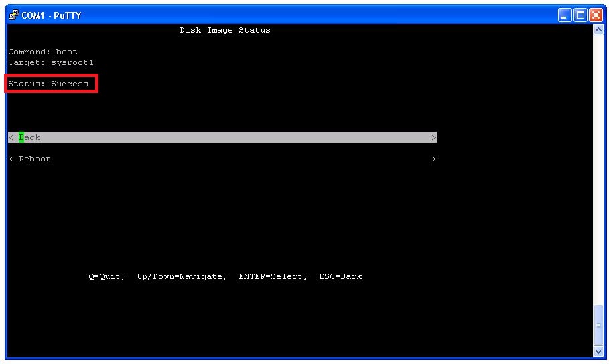This screenshot has width=609, height=364.
Task: Click the 'Up/Down=Navigate,' hint text
Action: 182,277
